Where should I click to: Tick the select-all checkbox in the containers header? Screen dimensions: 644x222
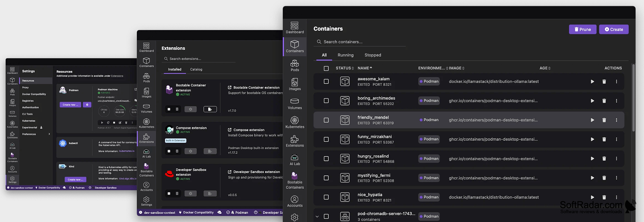(x=326, y=68)
